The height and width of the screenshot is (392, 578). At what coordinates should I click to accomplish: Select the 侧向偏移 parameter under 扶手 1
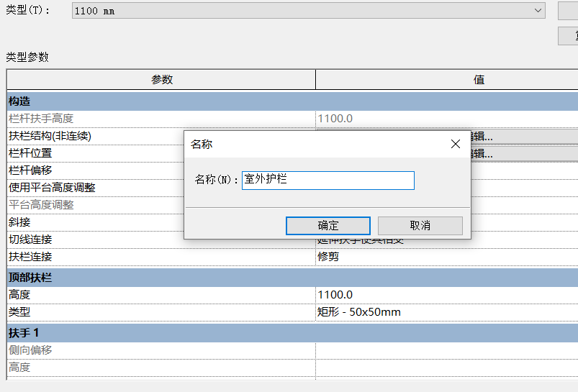[30, 350]
